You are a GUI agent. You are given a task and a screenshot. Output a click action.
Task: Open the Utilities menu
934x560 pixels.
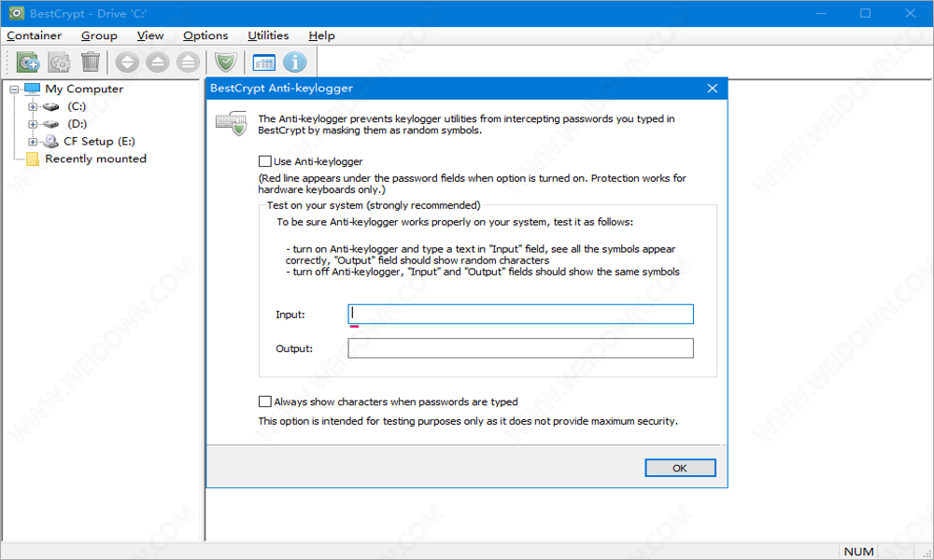(268, 35)
